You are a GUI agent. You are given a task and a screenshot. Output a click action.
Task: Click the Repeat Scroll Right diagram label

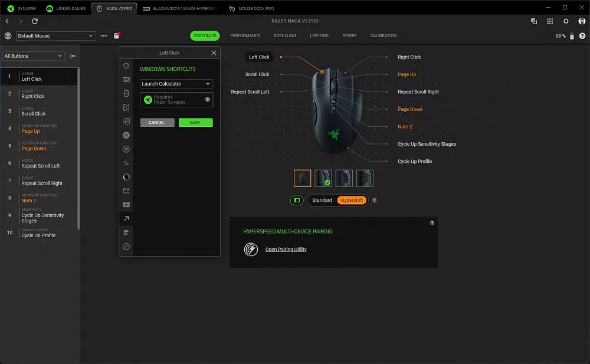point(418,92)
